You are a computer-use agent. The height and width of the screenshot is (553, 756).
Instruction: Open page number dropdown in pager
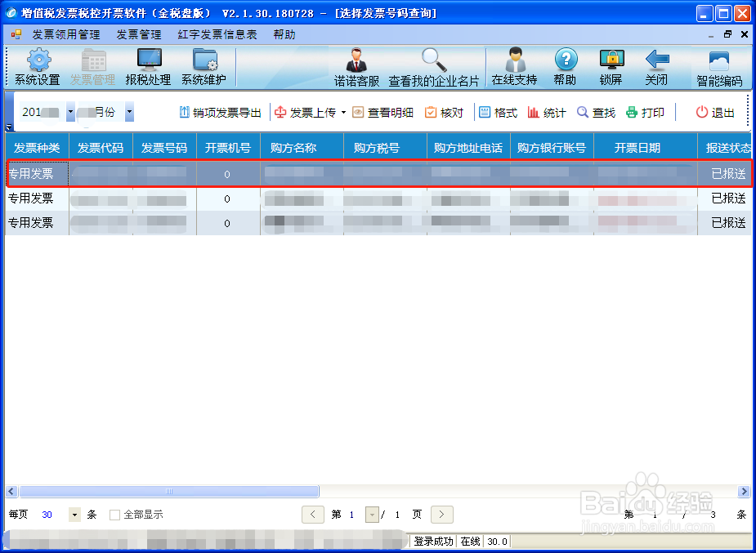pos(372,515)
